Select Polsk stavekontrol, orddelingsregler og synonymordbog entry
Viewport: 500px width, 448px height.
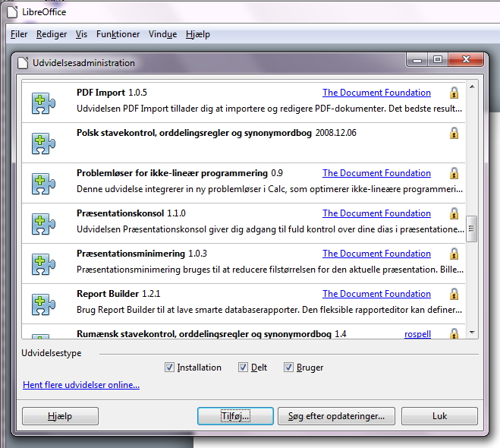click(216, 133)
